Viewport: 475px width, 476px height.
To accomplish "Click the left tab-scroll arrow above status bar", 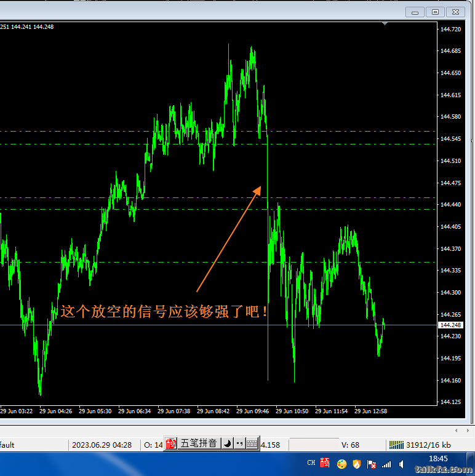I will [456, 430].
